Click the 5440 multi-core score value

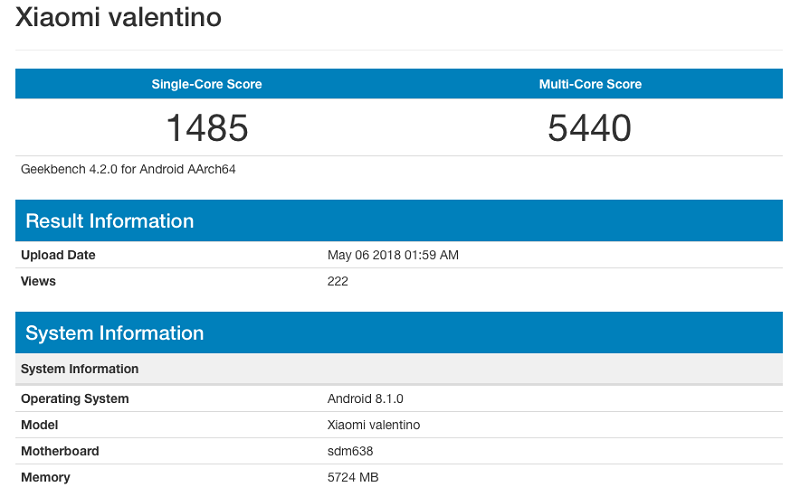590,128
